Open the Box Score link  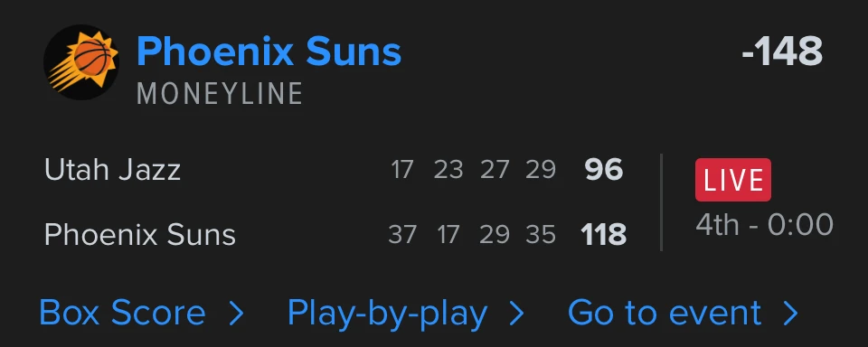pos(122,313)
